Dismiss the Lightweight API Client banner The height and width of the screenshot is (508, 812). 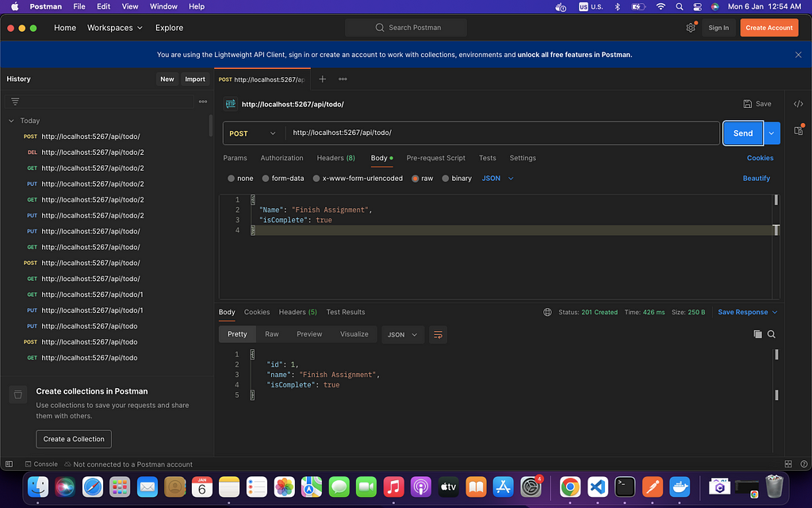pos(798,55)
